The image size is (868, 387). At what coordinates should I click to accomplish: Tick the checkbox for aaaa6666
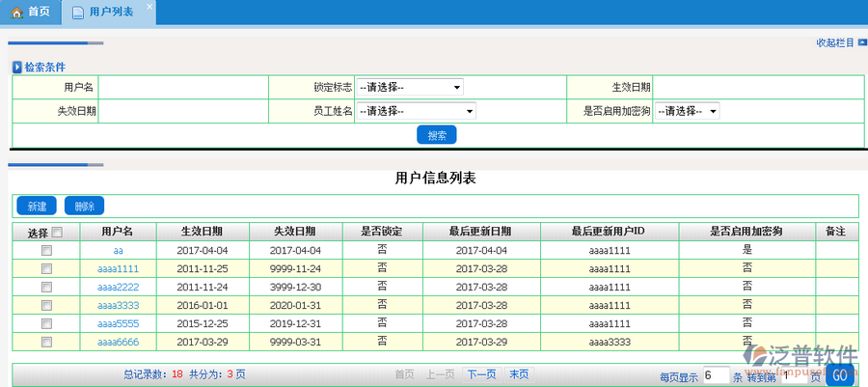pos(46,342)
